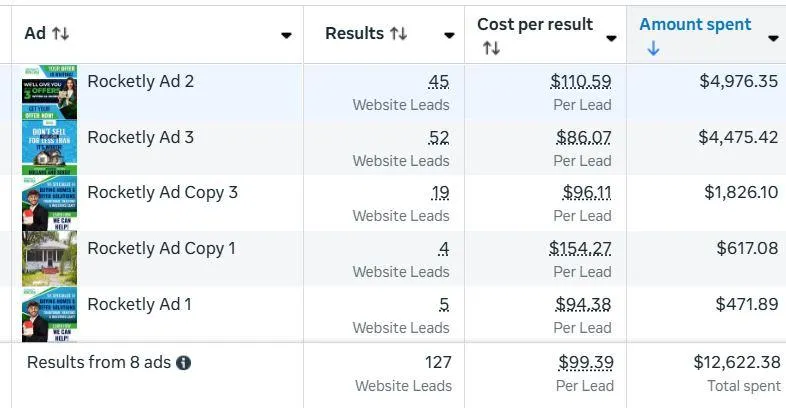Preview the Rocketly Ad Copy 3 thumbnail
This screenshot has width=786, height=408.
pos(49,203)
